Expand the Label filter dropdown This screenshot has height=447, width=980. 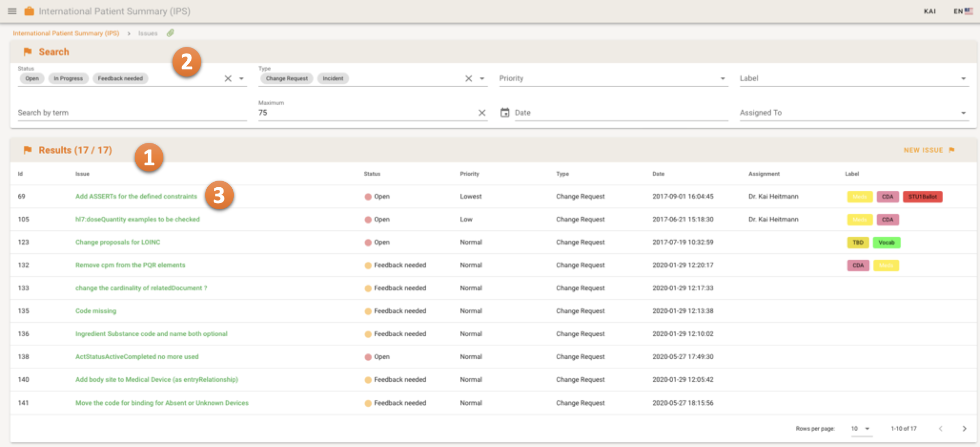click(x=963, y=79)
